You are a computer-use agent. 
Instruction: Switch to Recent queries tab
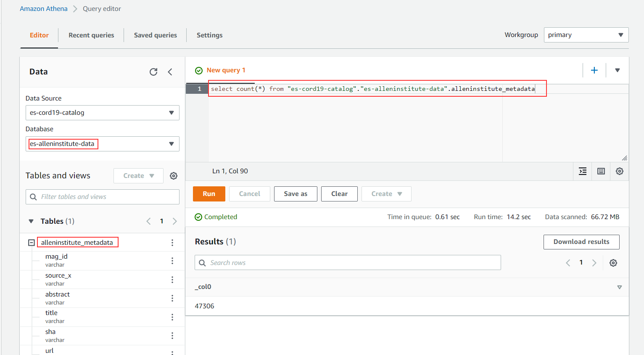coord(91,35)
